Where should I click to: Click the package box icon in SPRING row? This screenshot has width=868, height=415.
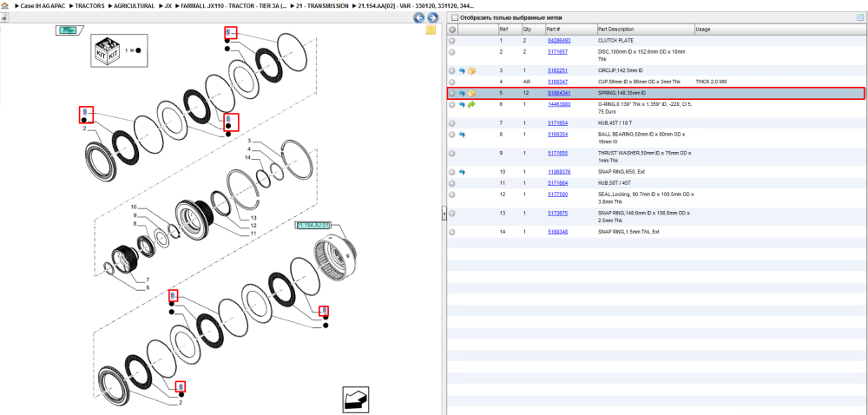(471, 94)
